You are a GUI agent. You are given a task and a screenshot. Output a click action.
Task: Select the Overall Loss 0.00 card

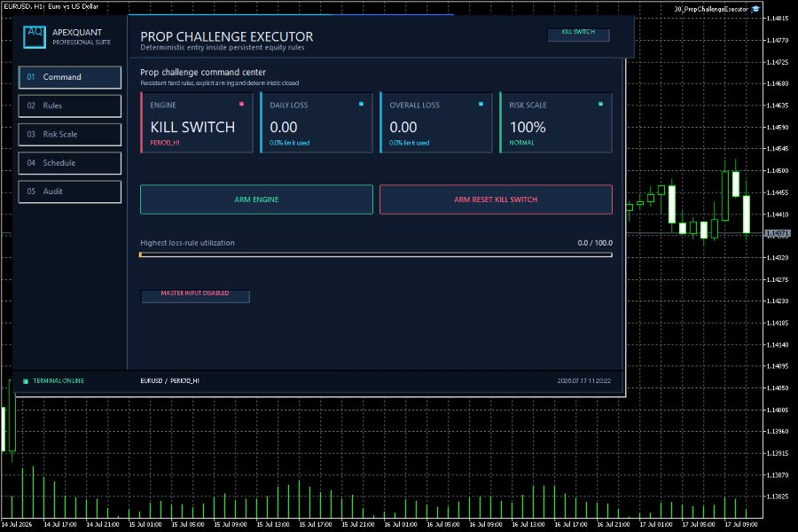[436, 122]
